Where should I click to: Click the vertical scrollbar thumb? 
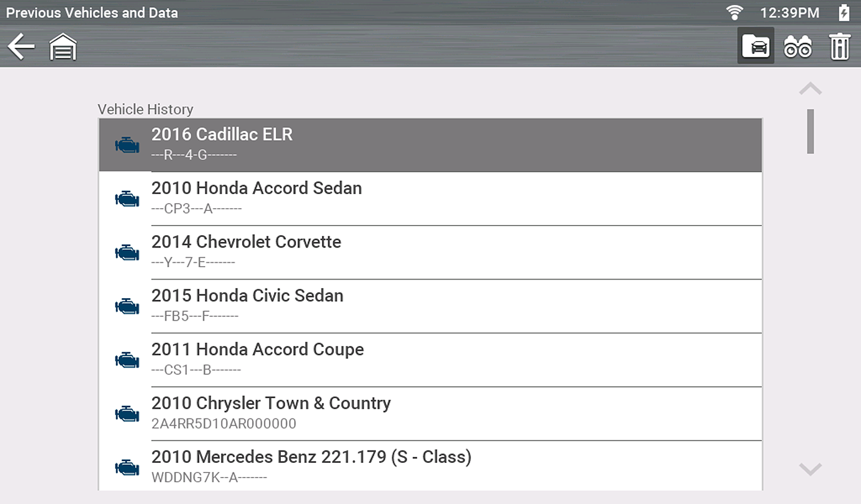(810, 131)
